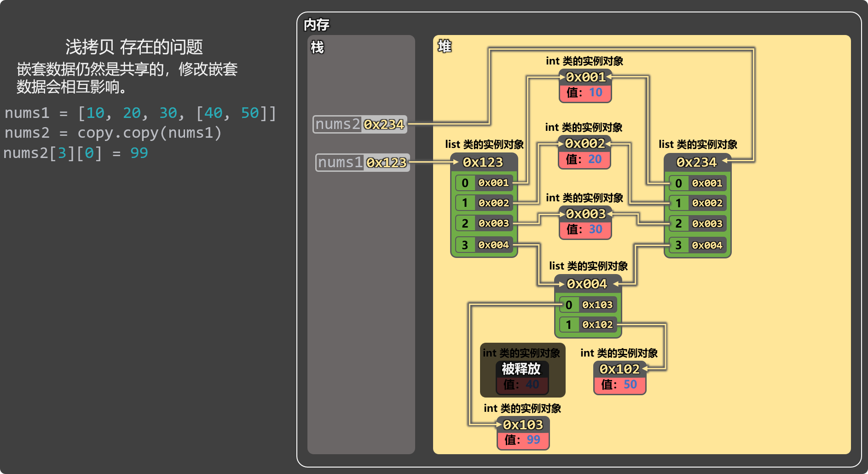Click the code line nums2[3][0] = 99
The height and width of the screenshot is (474, 868).
75,153
